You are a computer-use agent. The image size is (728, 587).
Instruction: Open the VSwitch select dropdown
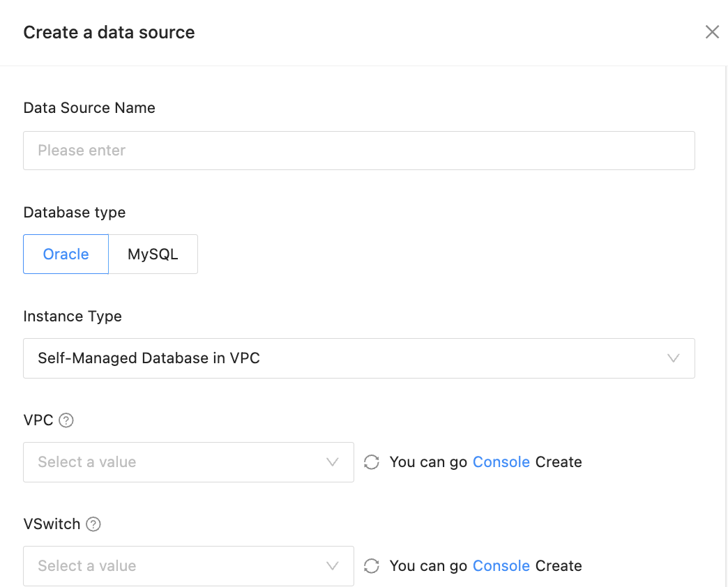tap(181, 566)
